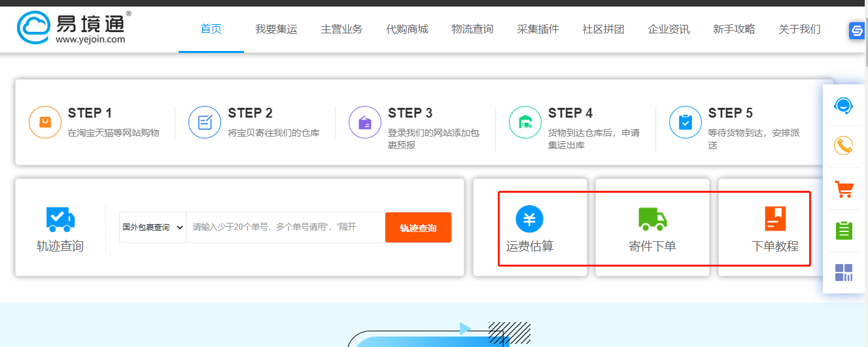Click the orange 轨迹查询 button
868x347 pixels.
[x=418, y=227]
